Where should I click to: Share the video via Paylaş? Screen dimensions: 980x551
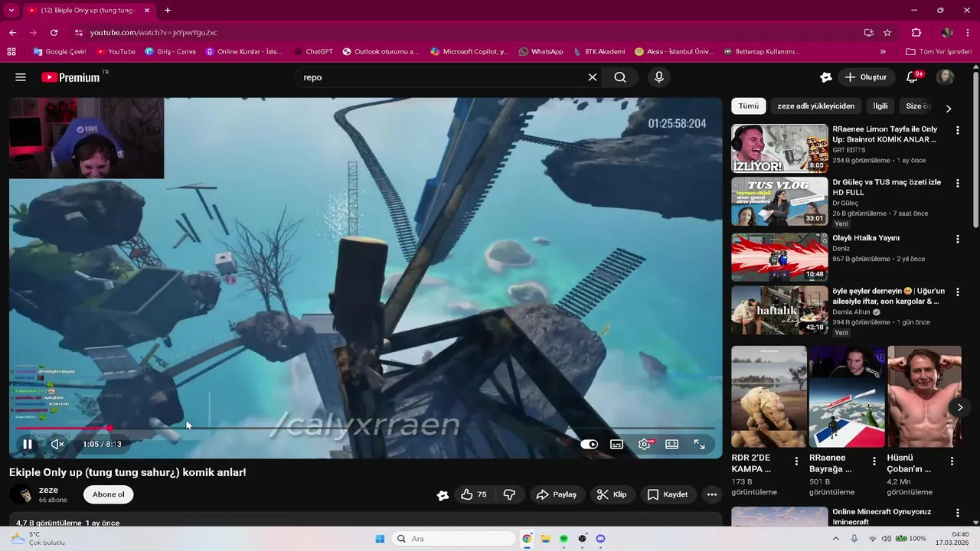tap(557, 494)
